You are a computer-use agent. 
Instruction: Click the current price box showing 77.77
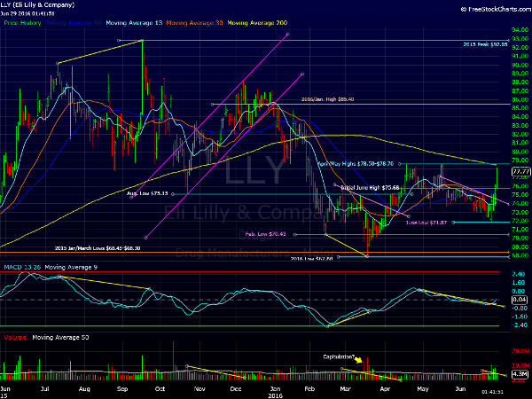pyautogui.click(x=520, y=172)
